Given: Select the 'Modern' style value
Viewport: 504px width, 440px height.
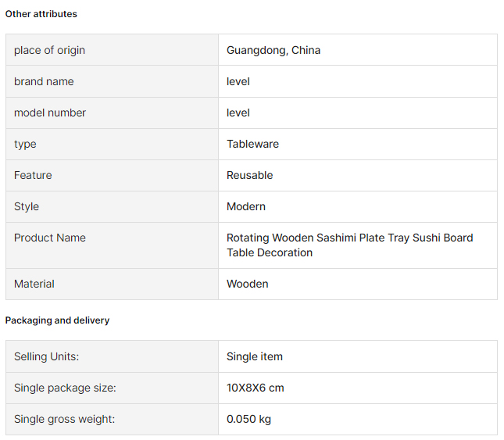Looking at the screenshot, I should (246, 206).
